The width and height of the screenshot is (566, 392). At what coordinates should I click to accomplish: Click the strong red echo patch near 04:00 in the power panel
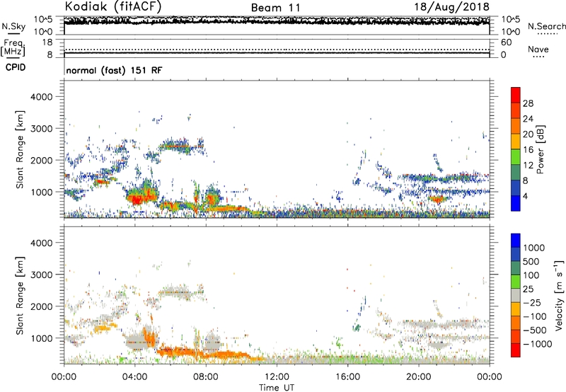137,199
